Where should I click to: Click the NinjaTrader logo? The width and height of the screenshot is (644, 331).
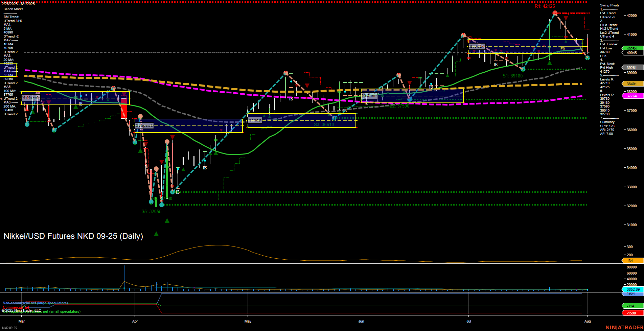(x=624, y=328)
